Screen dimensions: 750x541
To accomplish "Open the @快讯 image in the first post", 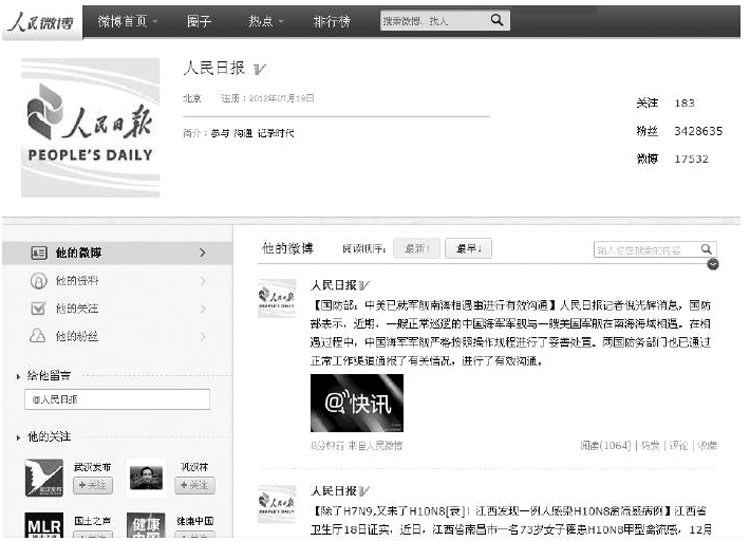I will (357, 403).
